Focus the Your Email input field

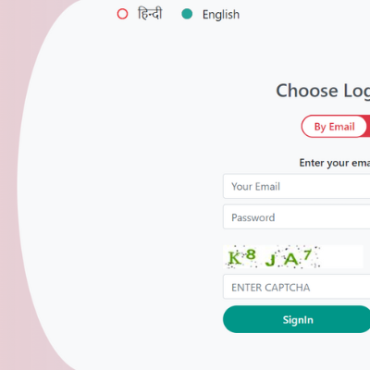click(x=296, y=186)
